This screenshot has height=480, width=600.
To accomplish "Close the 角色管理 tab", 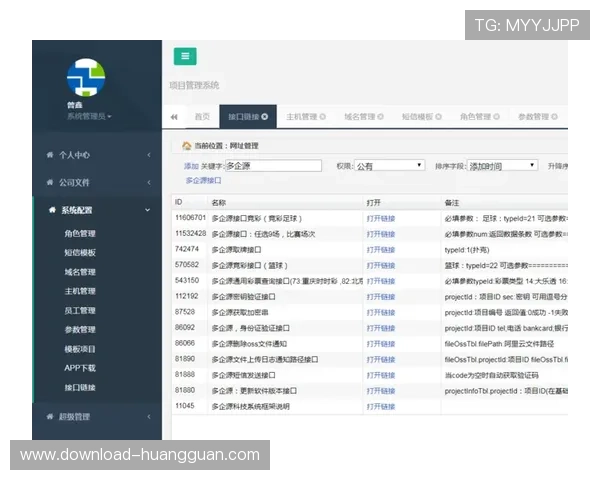I will pos(496,117).
